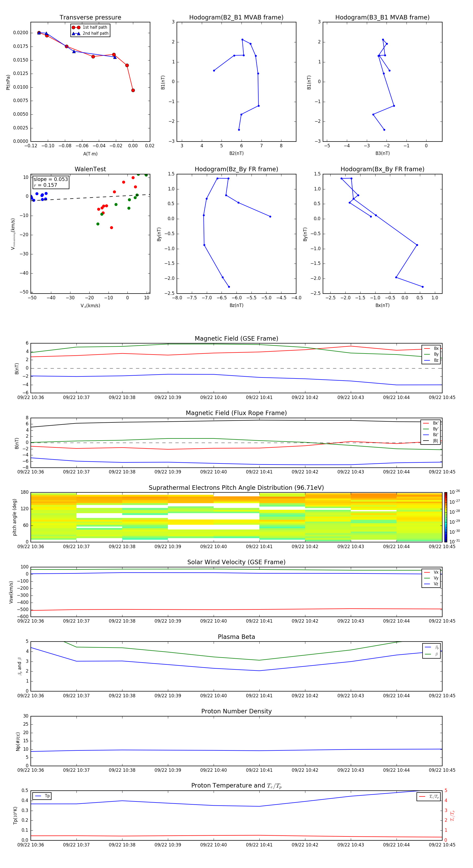Click the 'Plasma Beta' plot title
Image resolution: width=473 pixels, height=868 pixels.
click(x=236, y=637)
